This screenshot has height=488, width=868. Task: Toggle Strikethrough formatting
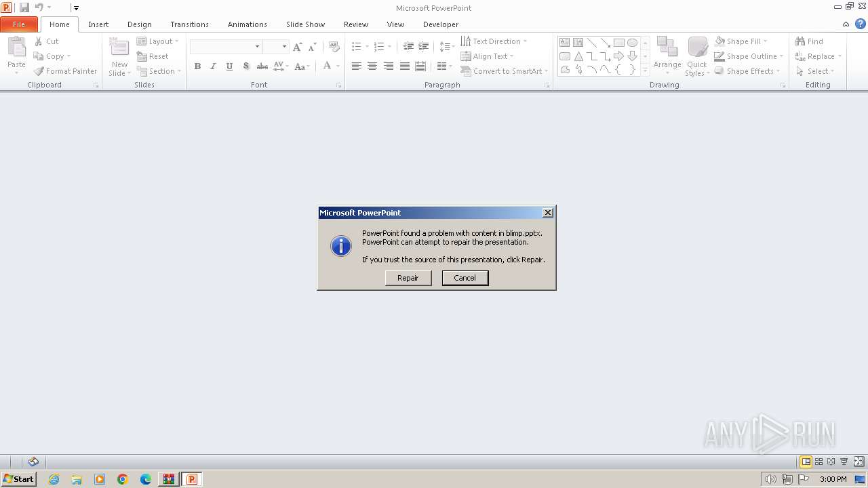point(262,66)
